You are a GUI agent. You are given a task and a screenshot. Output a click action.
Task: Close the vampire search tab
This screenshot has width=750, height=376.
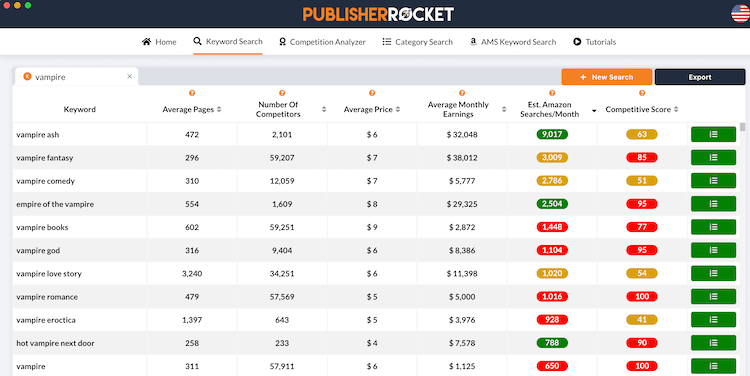pos(129,77)
